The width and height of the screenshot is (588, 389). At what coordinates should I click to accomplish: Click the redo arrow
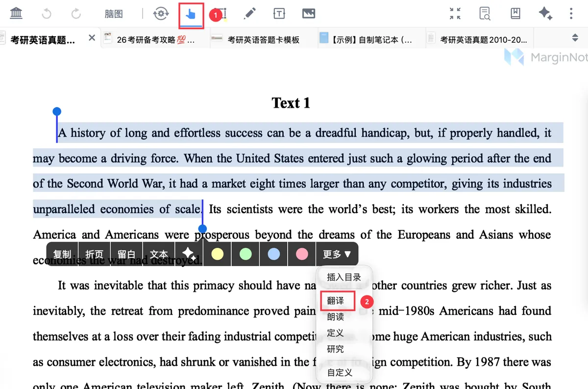click(76, 14)
